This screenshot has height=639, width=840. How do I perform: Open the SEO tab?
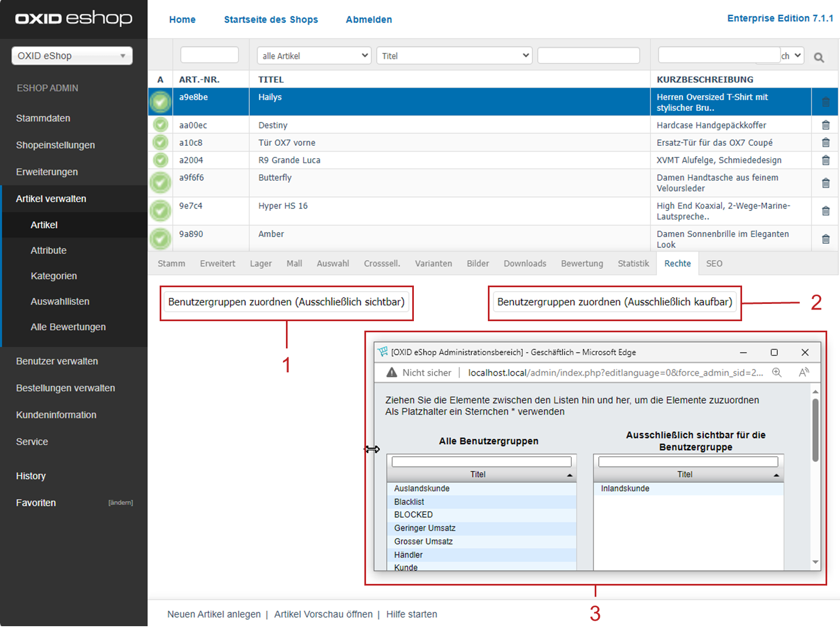pos(714,263)
